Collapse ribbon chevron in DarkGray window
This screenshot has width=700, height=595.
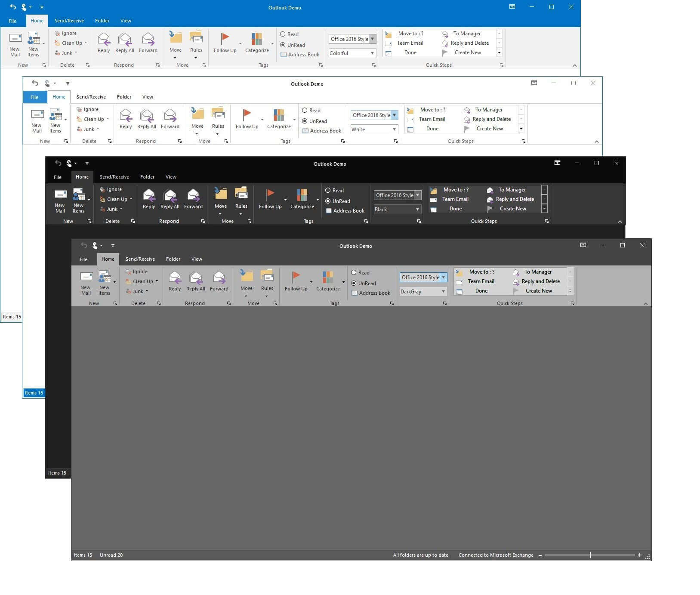click(645, 304)
